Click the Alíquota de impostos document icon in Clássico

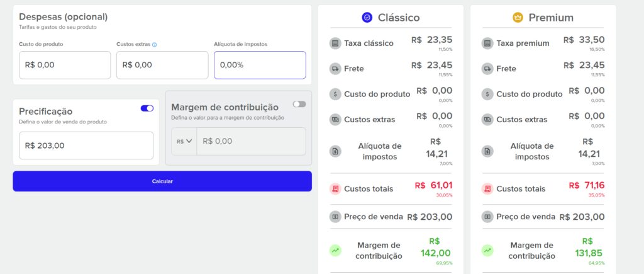tap(335, 151)
